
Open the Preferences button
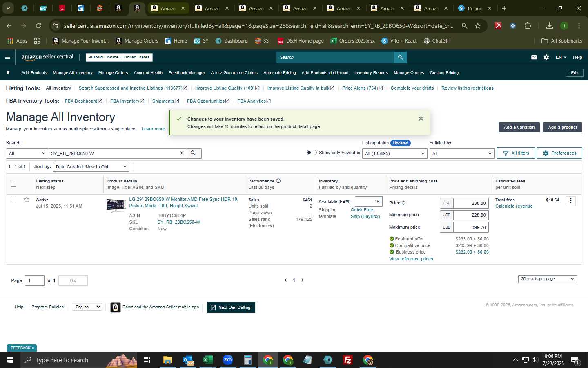[x=559, y=153]
